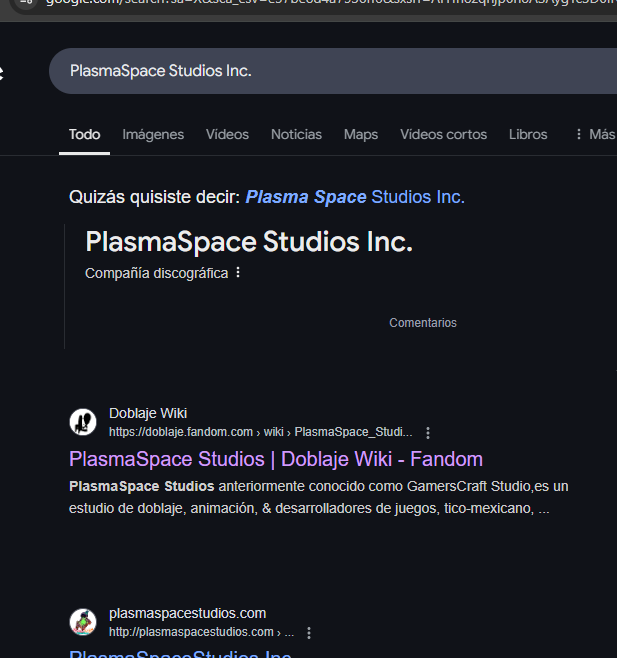Click the search box containing PlasmaSpace Studios Inc.
This screenshot has width=617, height=658.
[333, 71]
